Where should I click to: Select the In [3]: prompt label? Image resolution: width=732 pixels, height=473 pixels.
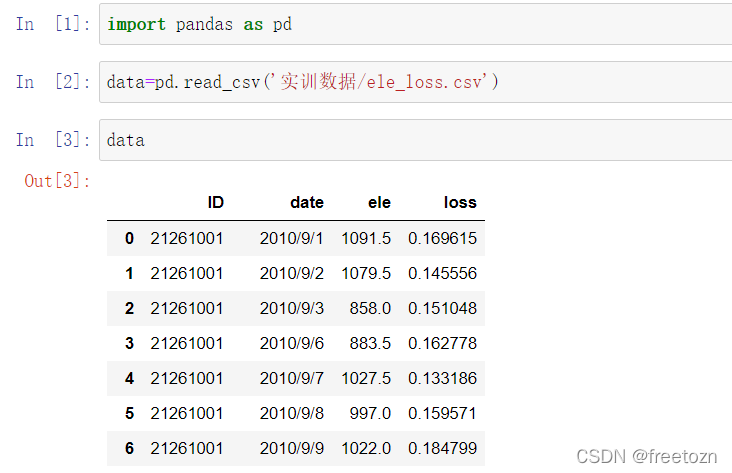pyautogui.click(x=53, y=140)
